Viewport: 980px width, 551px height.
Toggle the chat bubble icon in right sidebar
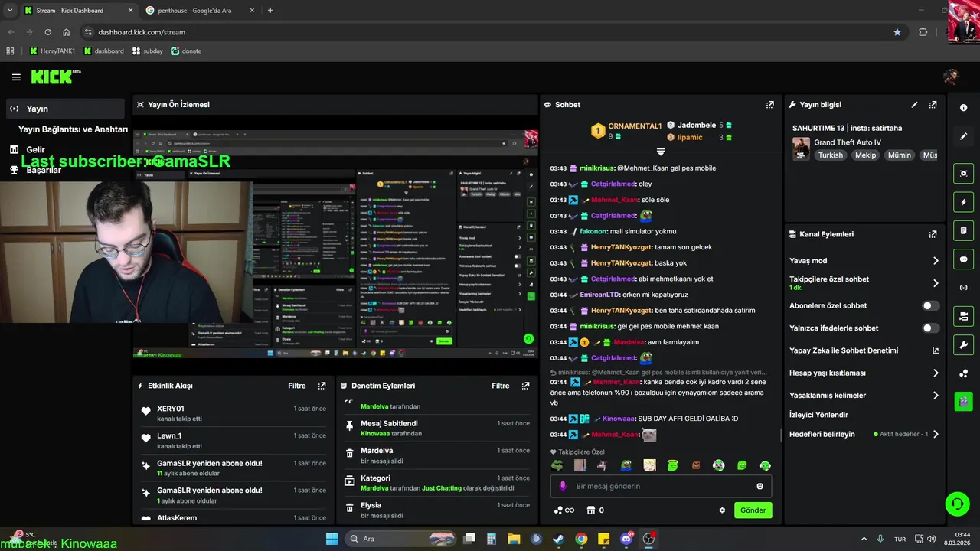963,259
